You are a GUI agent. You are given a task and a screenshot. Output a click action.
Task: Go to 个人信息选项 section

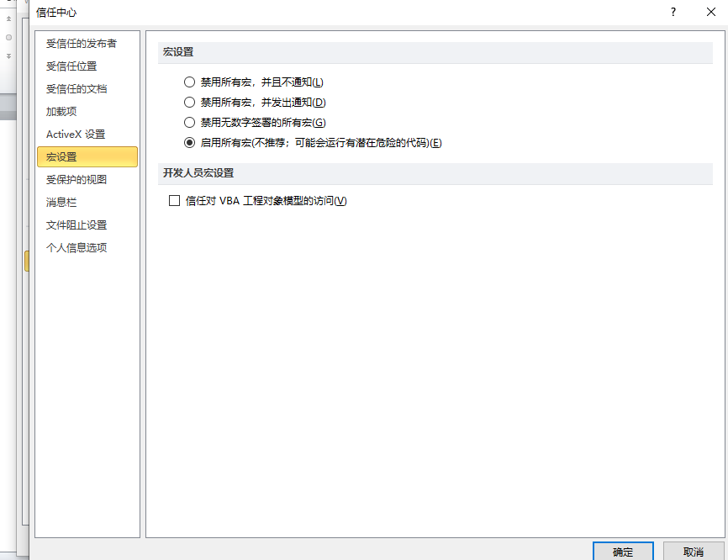pos(87,247)
